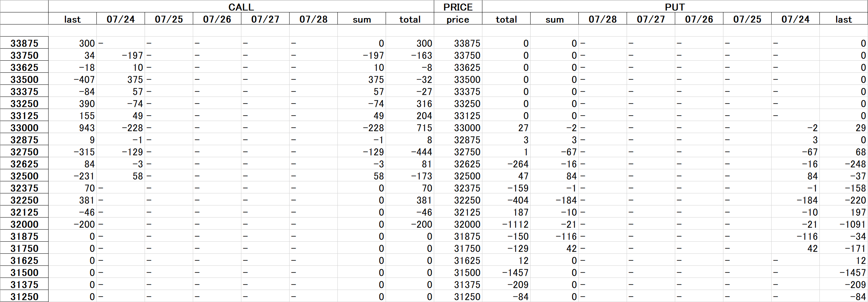Screen dimensions: 868x302
Task: Select price column value 33500
Action: (x=467, y=79)
